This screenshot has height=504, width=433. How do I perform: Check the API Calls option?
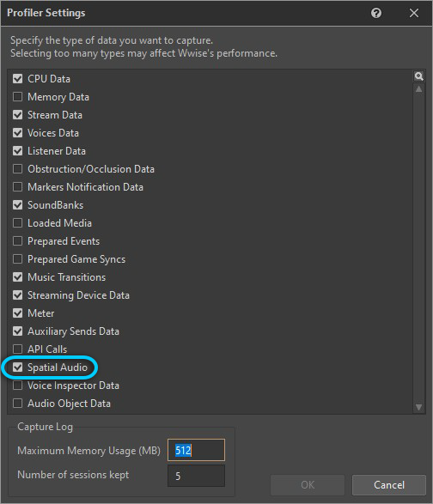click(18, 349)
